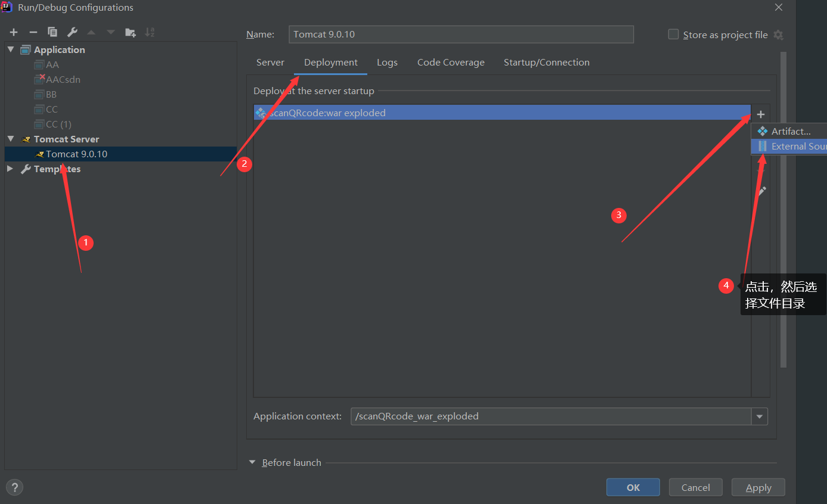Expand the Templates tree node

click(11, 169)
